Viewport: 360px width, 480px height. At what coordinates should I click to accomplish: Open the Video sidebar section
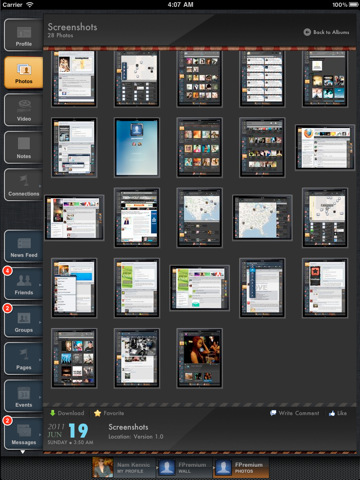coord(23,110)
